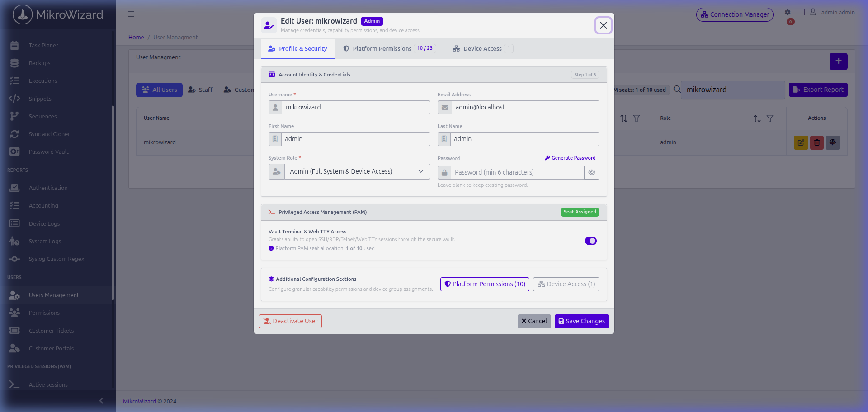Open Syslog Custom Regex
The width and height of the screenshot is (868, 412).
[56, 259]
